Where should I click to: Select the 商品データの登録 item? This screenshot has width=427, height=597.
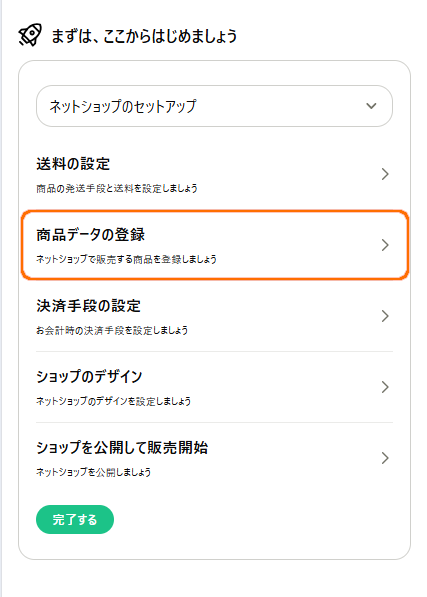point(215,245)
